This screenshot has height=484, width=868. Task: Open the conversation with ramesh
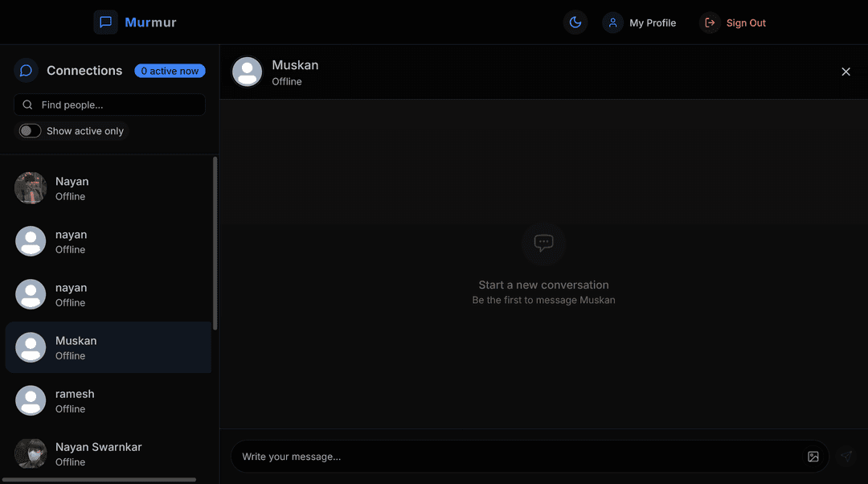108,400
